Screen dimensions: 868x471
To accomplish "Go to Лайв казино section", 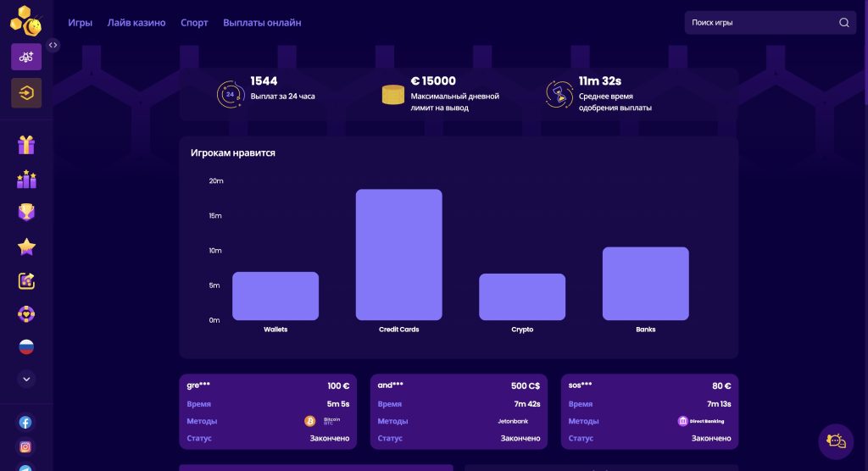I will point(136,23).
